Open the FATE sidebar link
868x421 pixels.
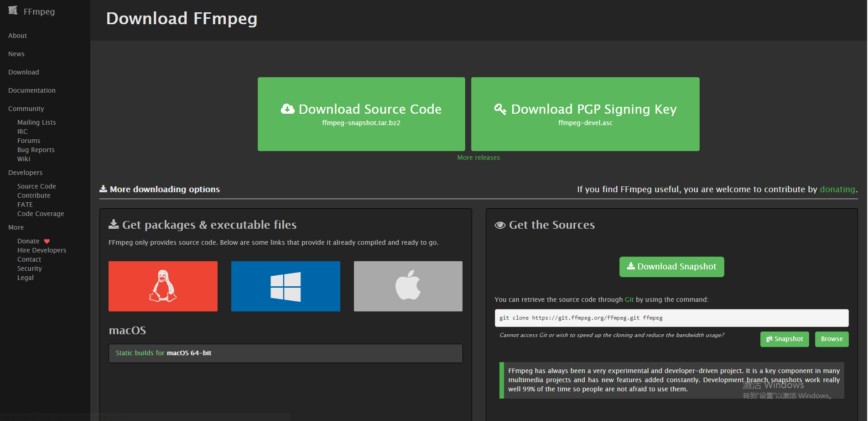click(x=25, y=205)
